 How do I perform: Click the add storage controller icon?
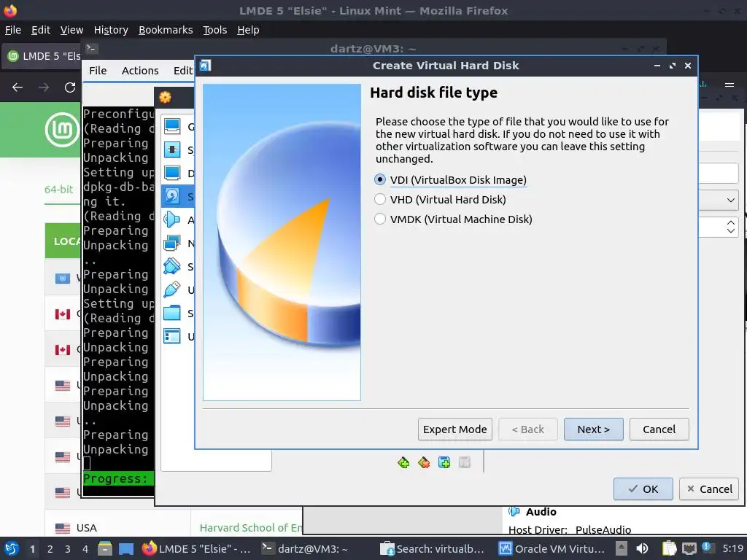(403, 462)
